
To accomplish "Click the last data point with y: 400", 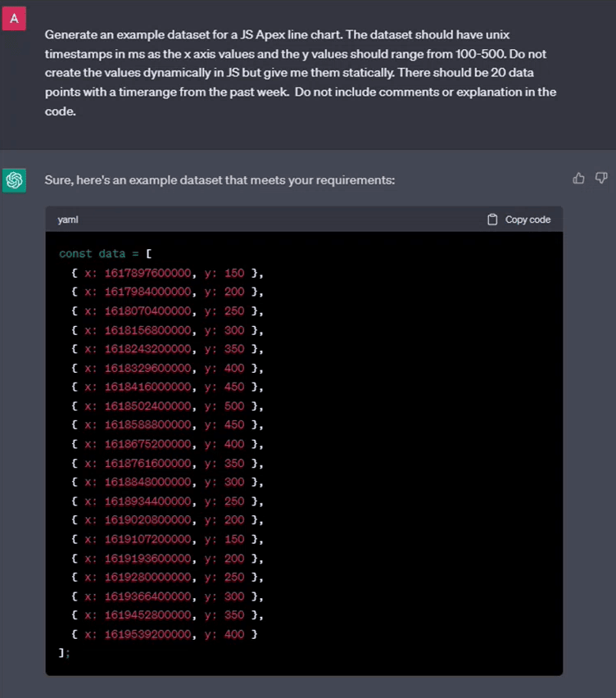I will (164, 634).
